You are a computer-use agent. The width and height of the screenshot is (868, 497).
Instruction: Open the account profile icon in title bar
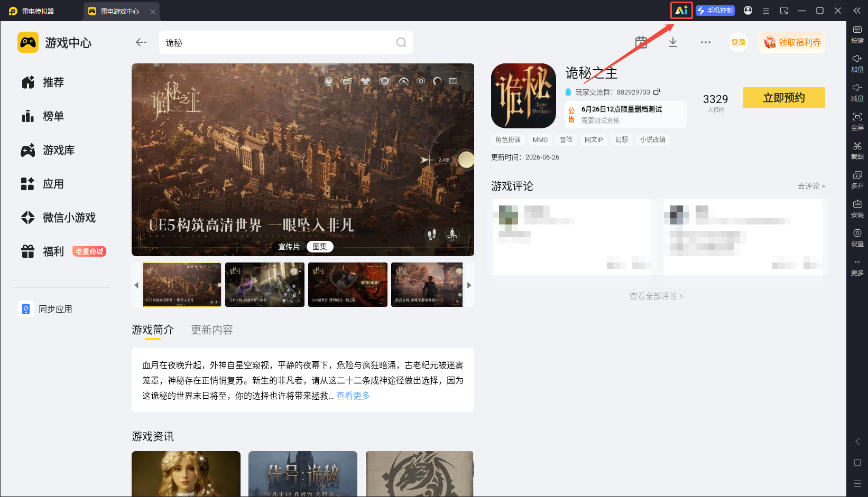tap(748, 11)
